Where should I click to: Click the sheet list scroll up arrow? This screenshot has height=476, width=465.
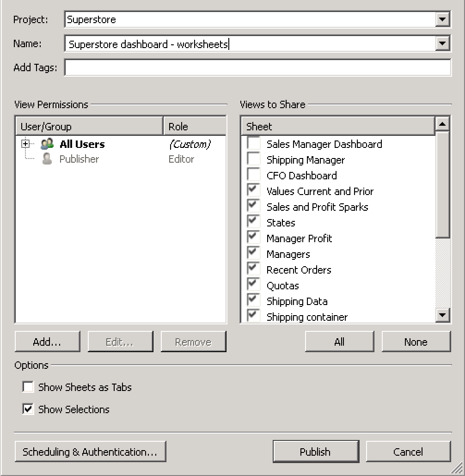point(442,124)
